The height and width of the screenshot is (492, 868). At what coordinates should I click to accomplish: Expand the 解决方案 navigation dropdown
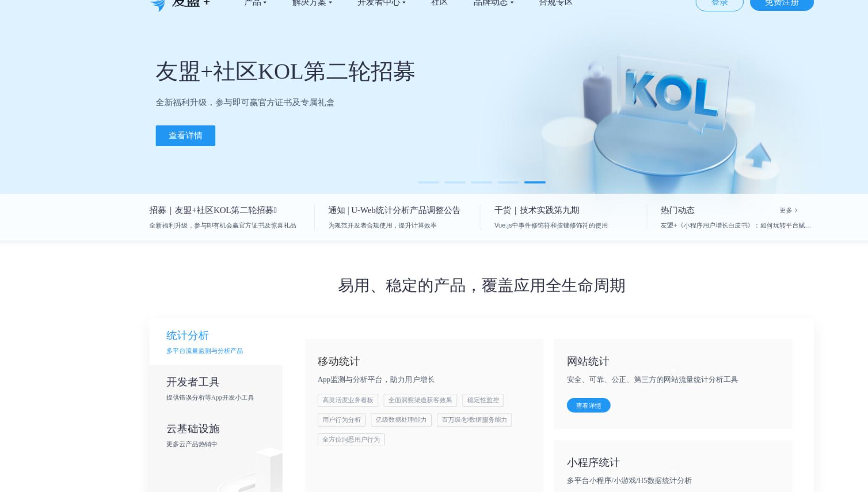tap(312, 3)
